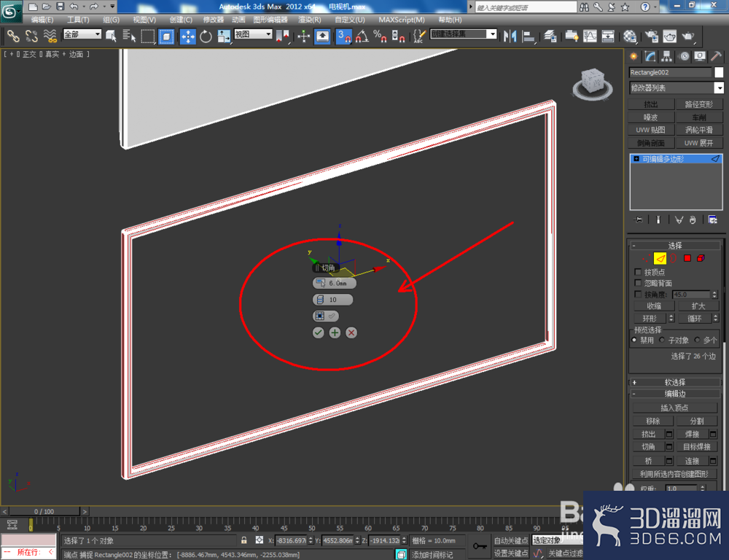Toggle the selection lock icon
Viewport: 729px width, 560px height.
(x=243, y=540)
